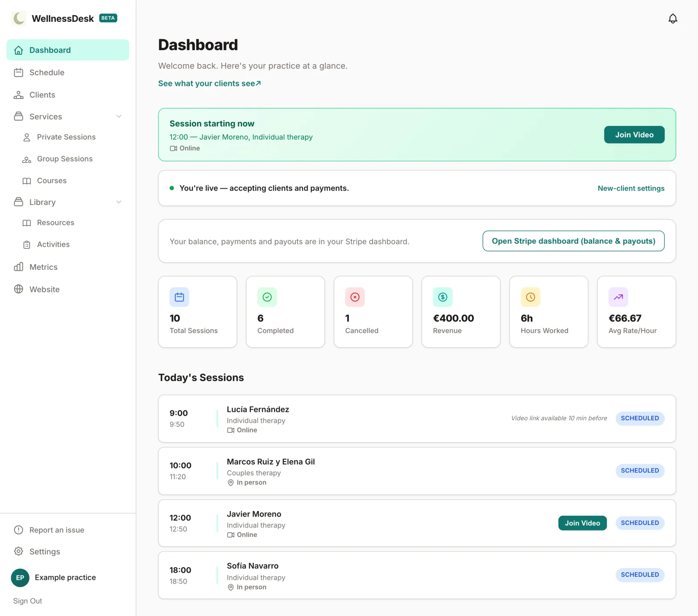The width and height of the screenshot is (698, 616).
Task: Click the Settings gear icon
Action: [x=18, y=551]
